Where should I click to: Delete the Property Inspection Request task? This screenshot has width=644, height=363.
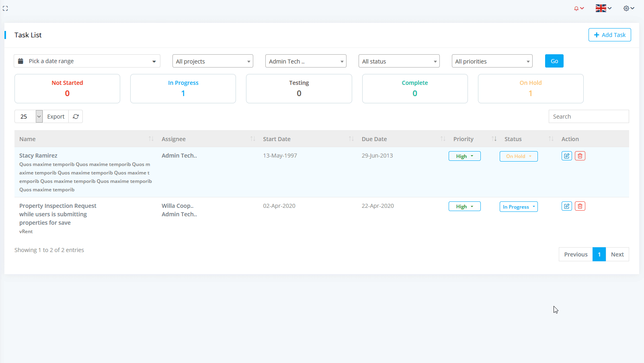pyautogui.click(x=580, y=206)
